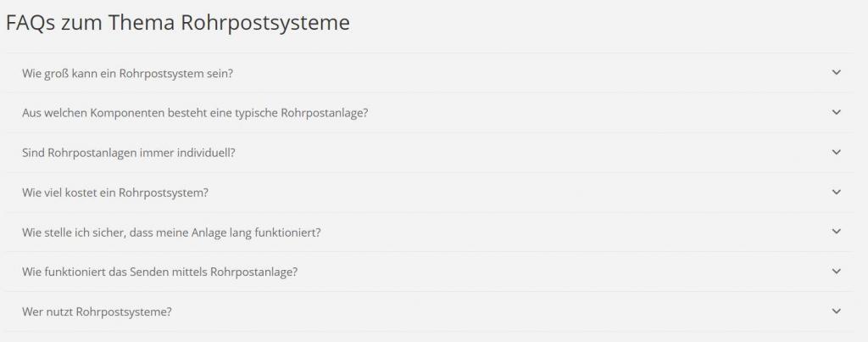Open the FAQ about typische Rohrpostanlage Komponenten
Screen dimensions: 868x342
(x=195, y=113)
